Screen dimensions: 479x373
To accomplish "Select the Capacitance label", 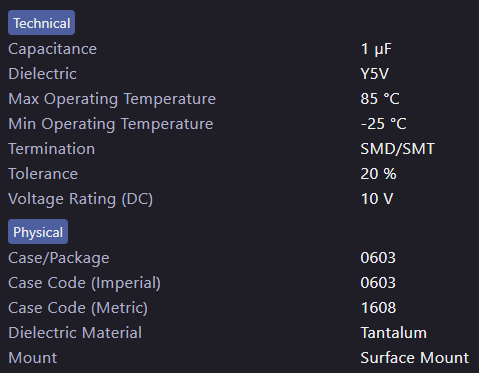I will pos(52,49).
